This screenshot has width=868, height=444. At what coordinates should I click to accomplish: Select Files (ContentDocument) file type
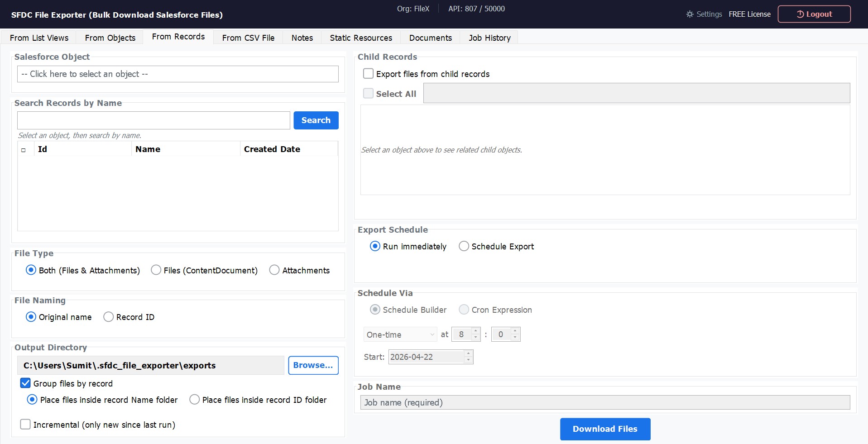tap(156, 270)
